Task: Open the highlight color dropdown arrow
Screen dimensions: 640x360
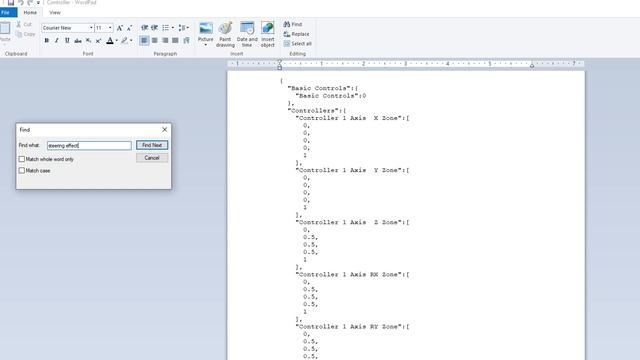Action: 131,40
